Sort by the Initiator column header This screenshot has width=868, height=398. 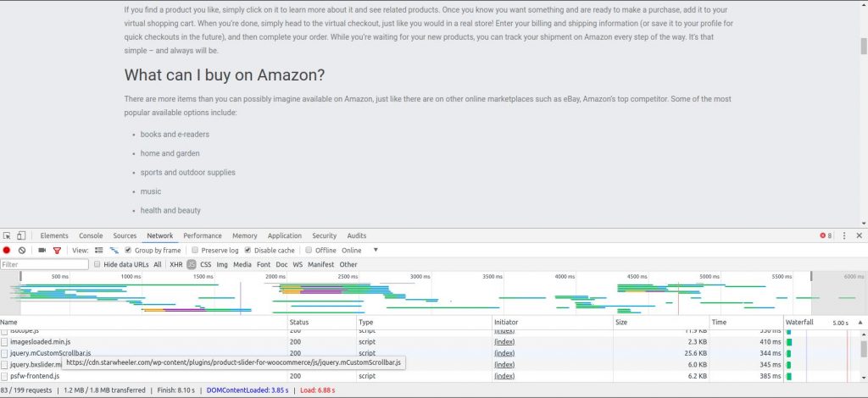tap(553, 323)
